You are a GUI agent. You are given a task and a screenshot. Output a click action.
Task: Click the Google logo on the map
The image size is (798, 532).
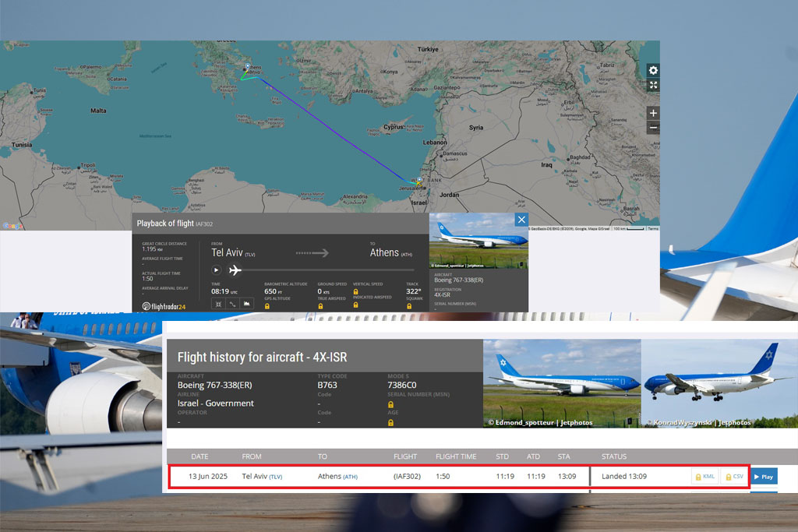(12, 226)
